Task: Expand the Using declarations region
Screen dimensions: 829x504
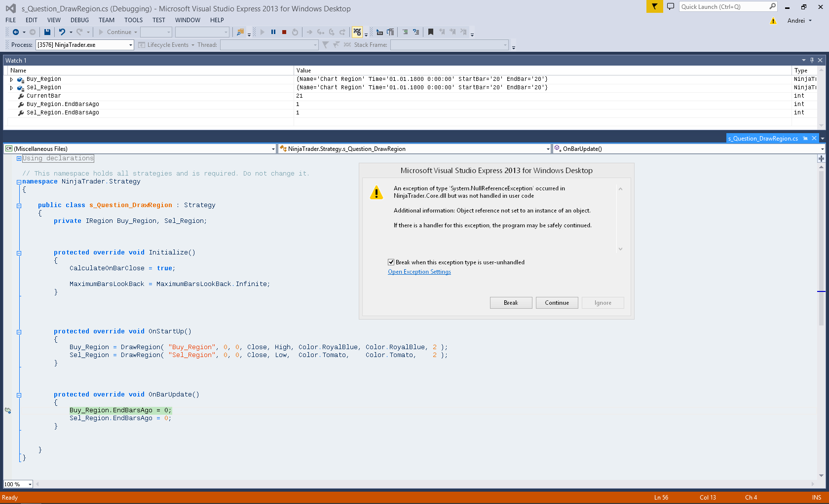Action: 19,158
